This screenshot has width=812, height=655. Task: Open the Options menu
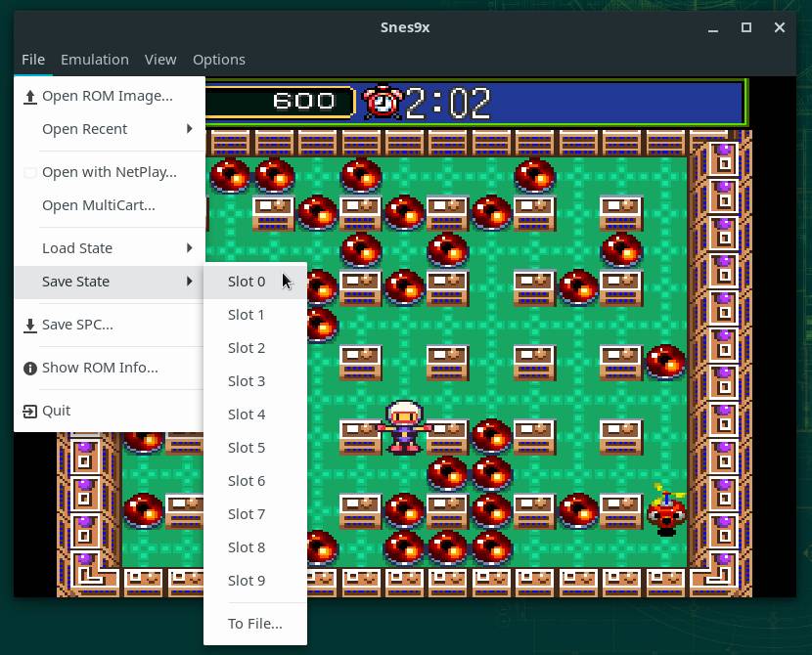pyautogui.click(x=219, y=60)
